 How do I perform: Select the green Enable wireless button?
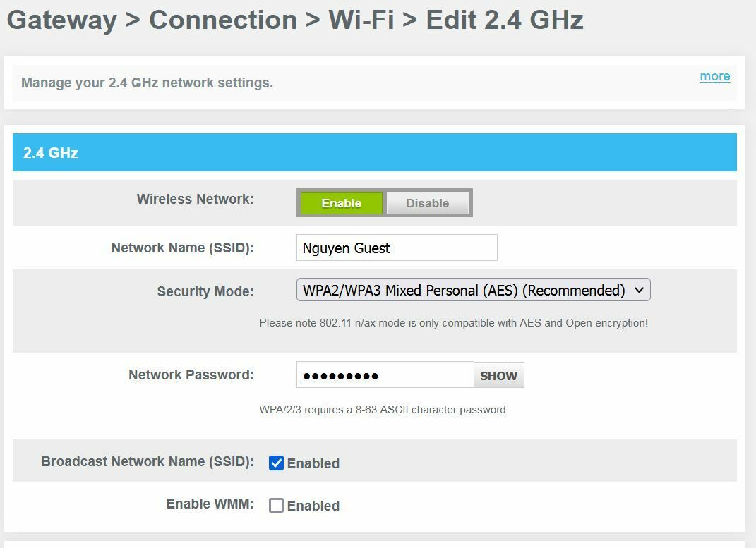(342, 202)
